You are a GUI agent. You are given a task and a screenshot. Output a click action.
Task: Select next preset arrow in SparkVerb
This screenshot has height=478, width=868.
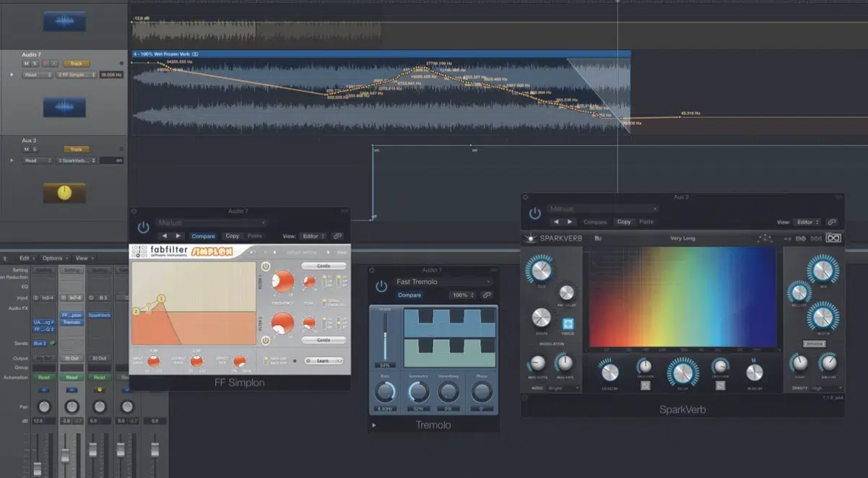570,222
